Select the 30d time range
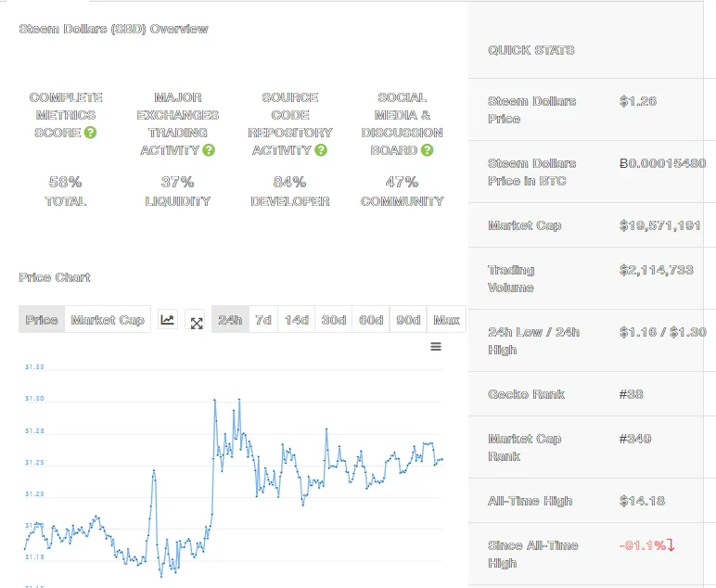 (x=333, y=320)
